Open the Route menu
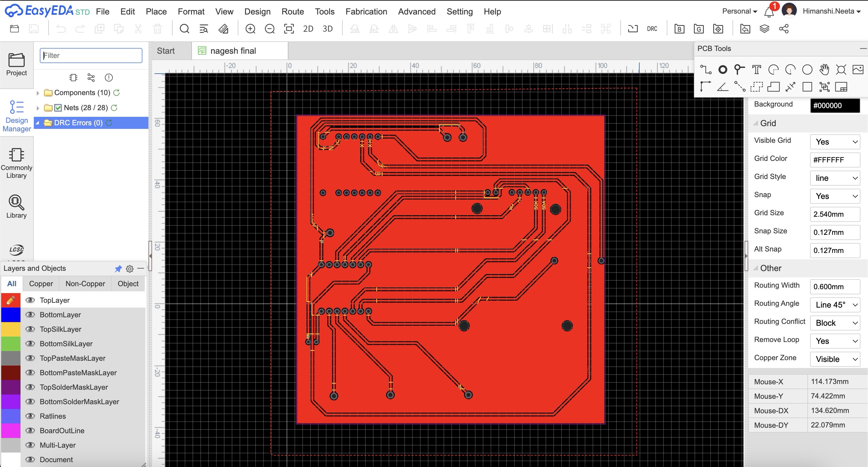The width and height of the screenshot is (868, 467). 292,11
